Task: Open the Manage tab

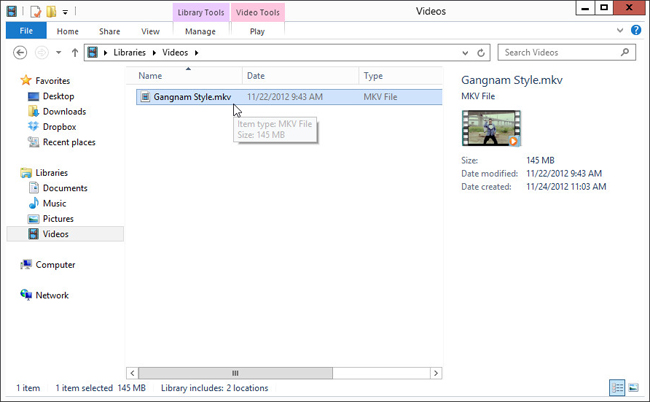Action: click(200, 31)
